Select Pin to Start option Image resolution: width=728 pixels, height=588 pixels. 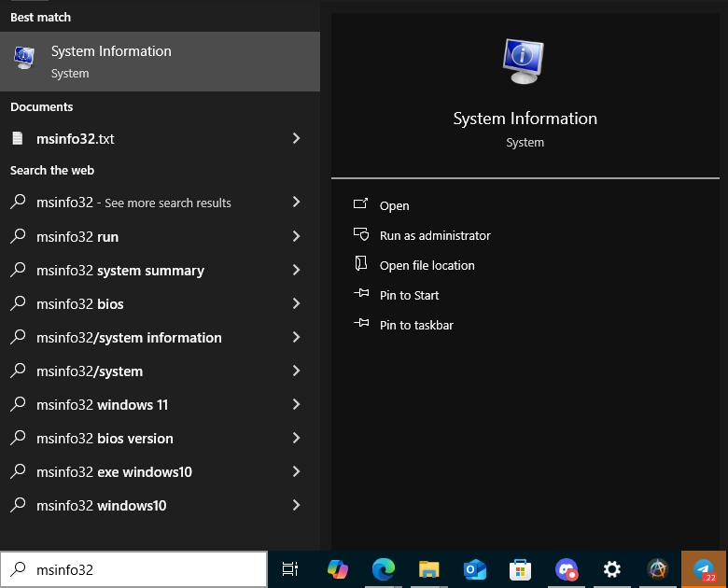pos(409,295)
